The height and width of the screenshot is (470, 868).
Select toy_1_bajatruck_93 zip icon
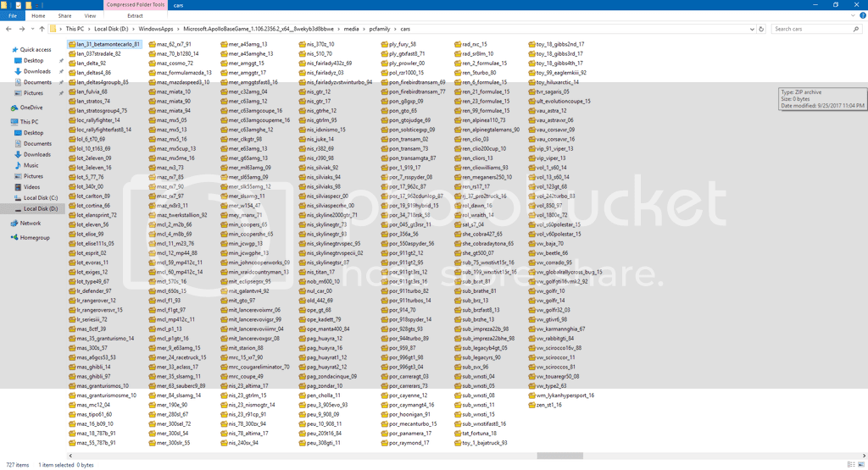[458, 443]
